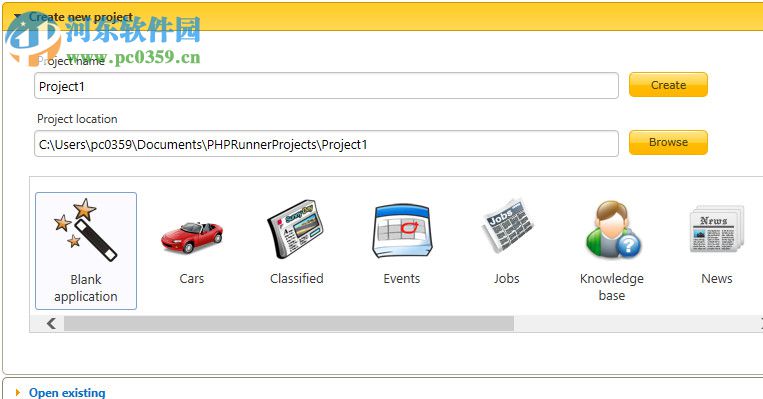Click the Project location label
763x399 pixels.
[77, 119]
